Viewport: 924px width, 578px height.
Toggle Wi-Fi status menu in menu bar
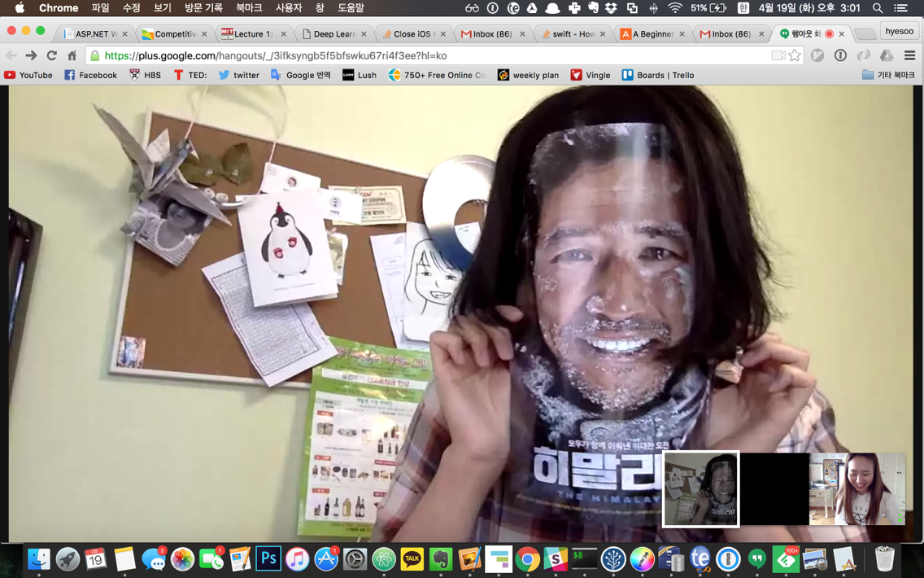pyautogui.click(x=675, y=7)
